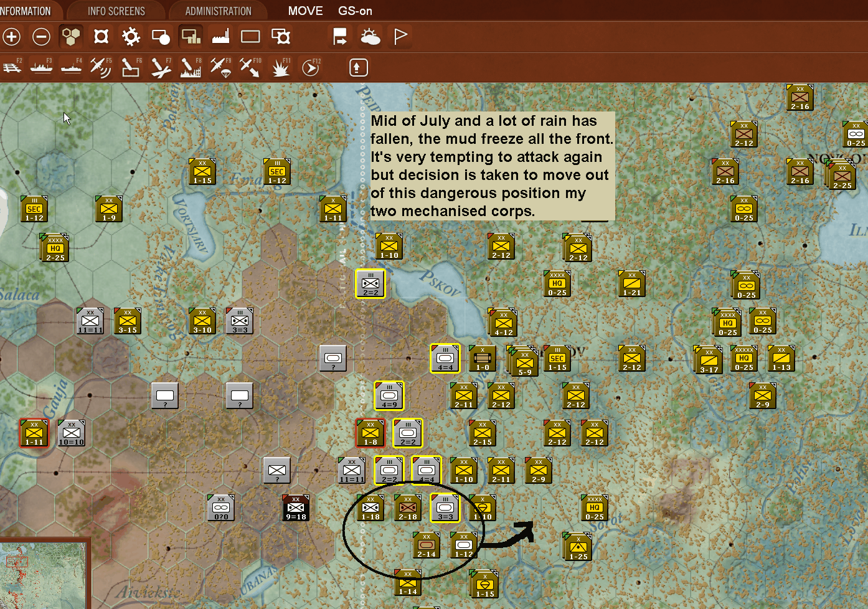Viewport: 868px width, 609px height.
Task: Select air recon mode (F5)
Action: 101,67
